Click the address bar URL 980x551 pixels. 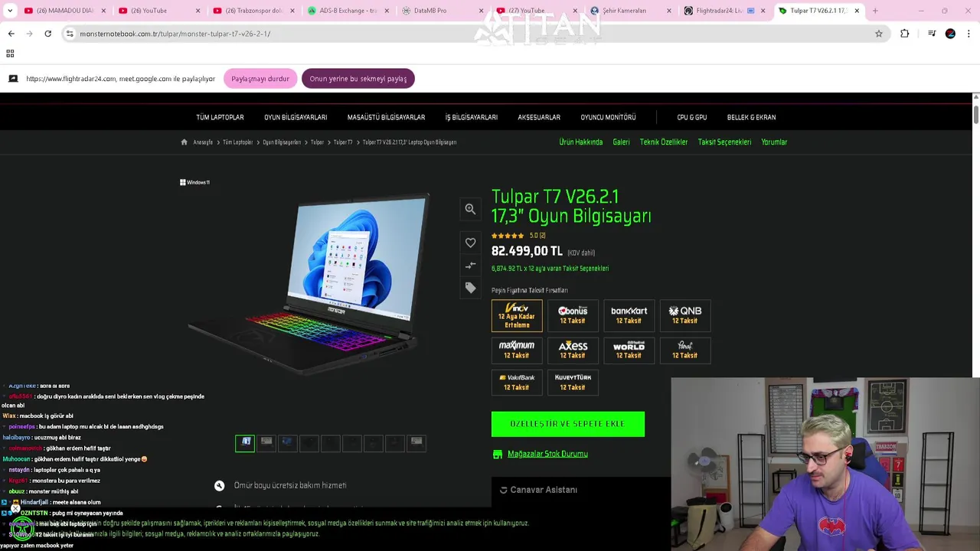click(175, 34)
